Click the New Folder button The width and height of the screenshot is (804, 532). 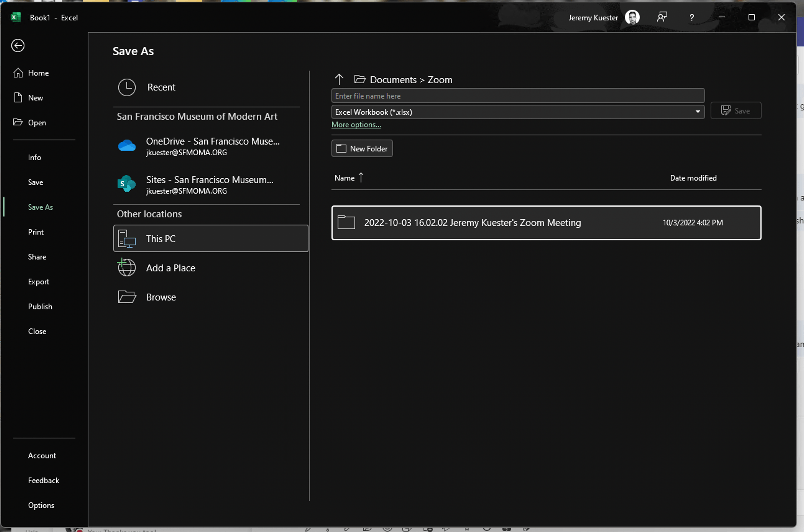(x=362, y=149)
